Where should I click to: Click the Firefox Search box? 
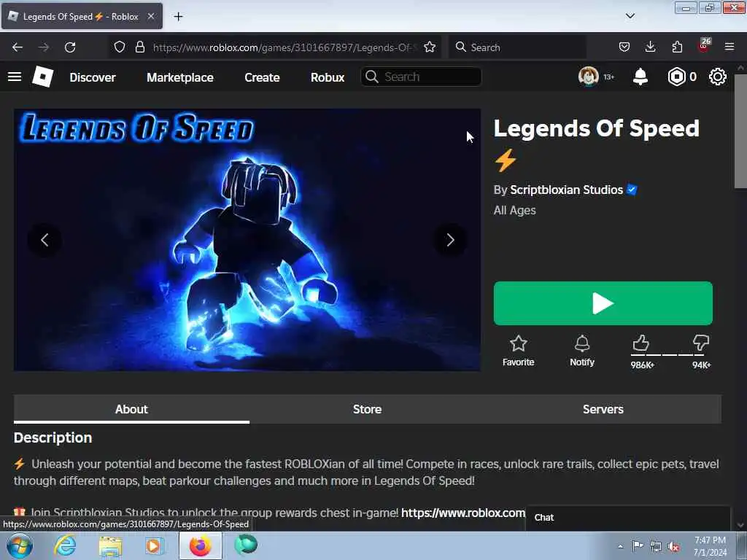(x=517, y=47)
